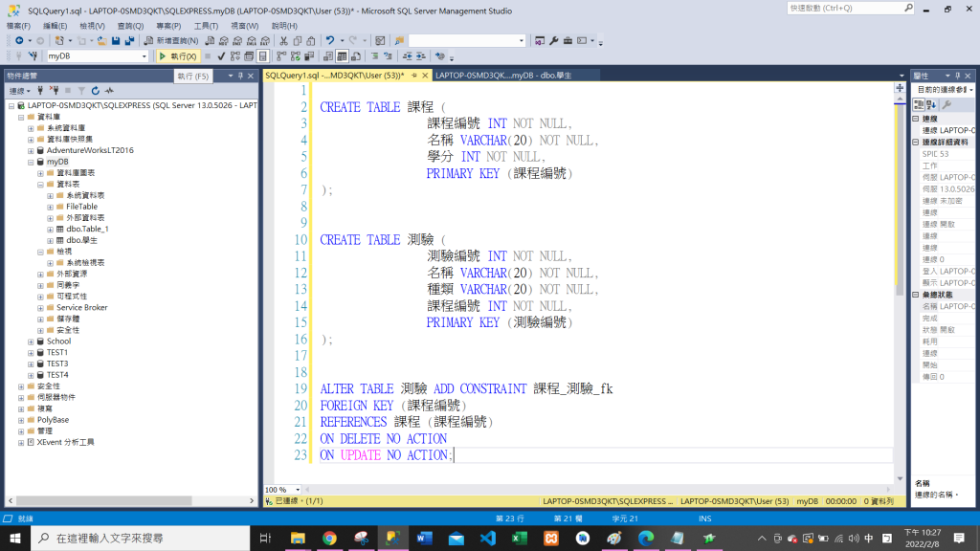980x551 pixels.
Task: Click the Toolbox icon in main toolbar
Action: [568, 40]
